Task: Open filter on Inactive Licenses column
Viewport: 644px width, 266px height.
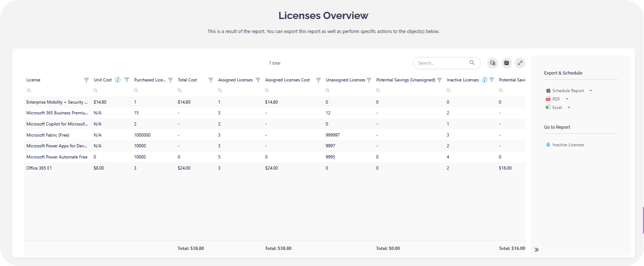Action: coord(492,80)
